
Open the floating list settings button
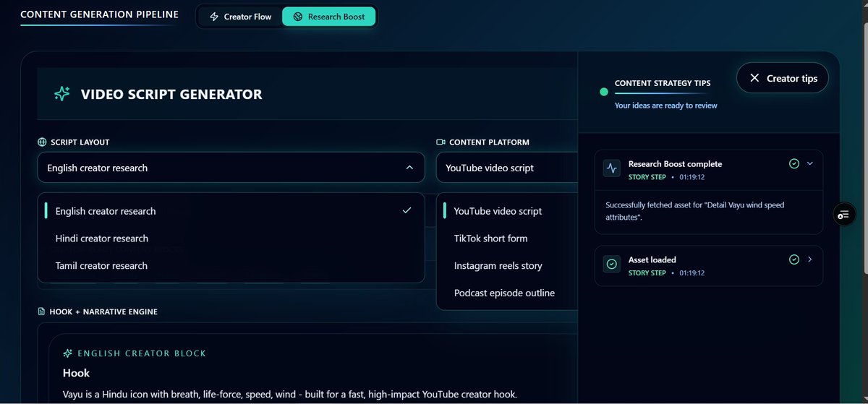click(x=843, y=215)
